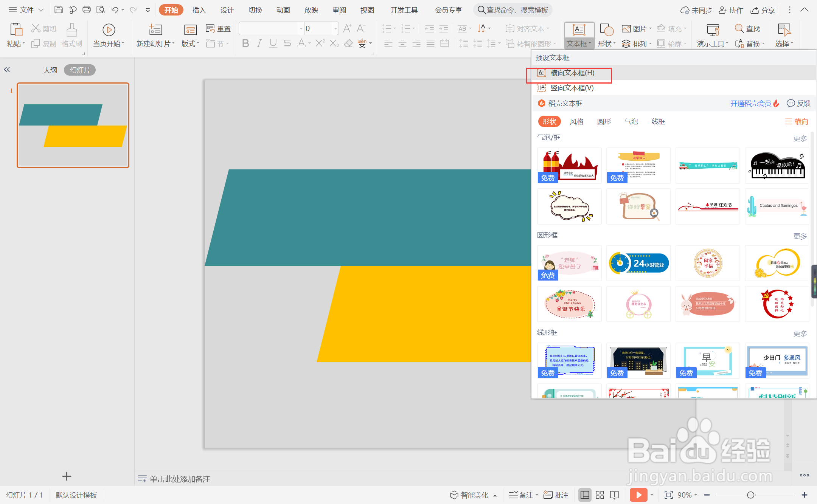Select the 格式刷 format painter tool
Image resolution: width=817 pixels, height=504 pixels.
point(71,35)
